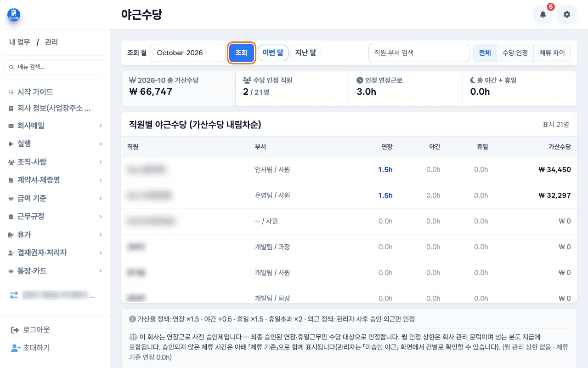588x368 pixels.
Task: Expand 실행 submenu chevron
Action: click(100, 144)
